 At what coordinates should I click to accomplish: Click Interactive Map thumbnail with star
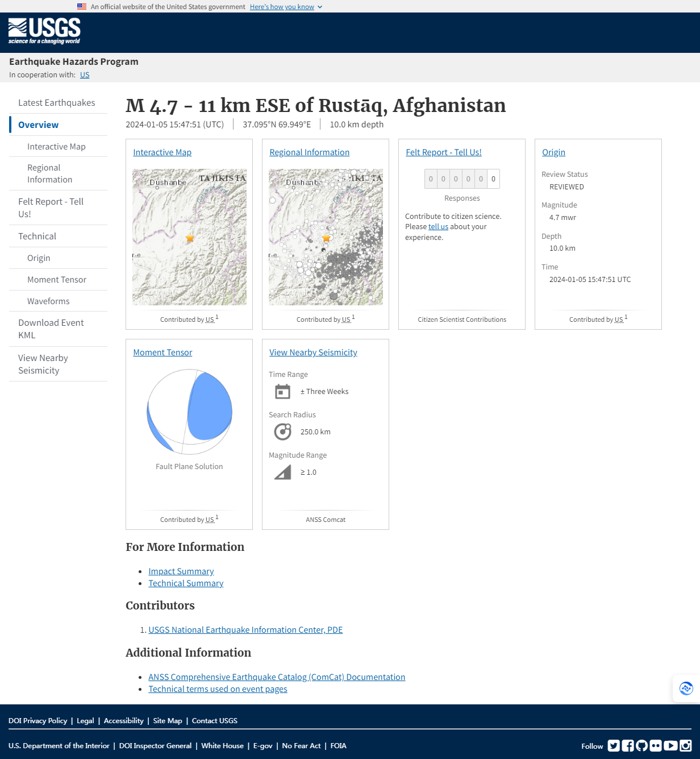189,237
